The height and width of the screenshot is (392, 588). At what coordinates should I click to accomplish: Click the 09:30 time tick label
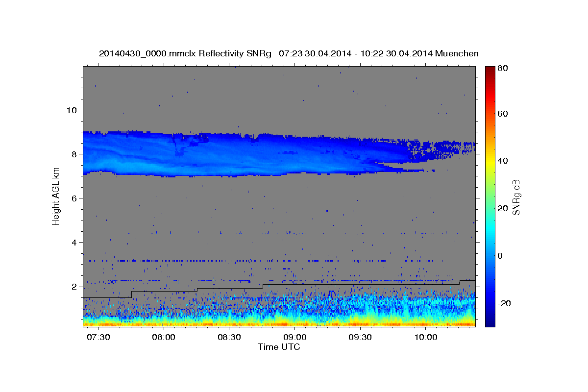click(360, 338)
